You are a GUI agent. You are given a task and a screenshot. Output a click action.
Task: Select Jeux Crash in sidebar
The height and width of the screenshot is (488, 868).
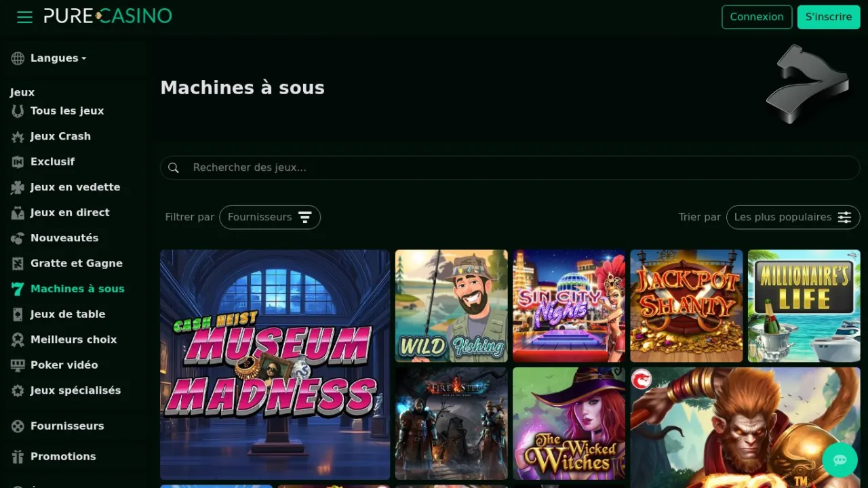[60, 136]
